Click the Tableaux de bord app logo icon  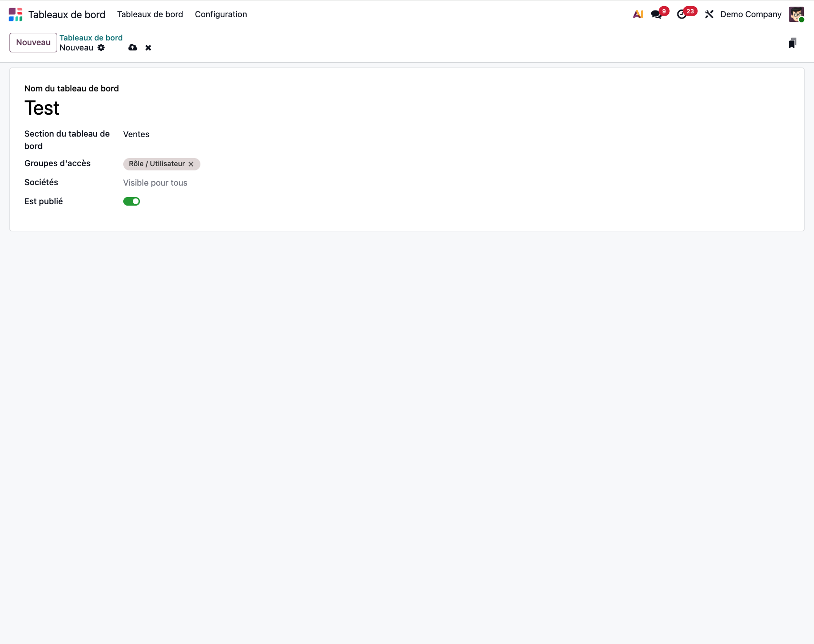[x=15, y=14]
